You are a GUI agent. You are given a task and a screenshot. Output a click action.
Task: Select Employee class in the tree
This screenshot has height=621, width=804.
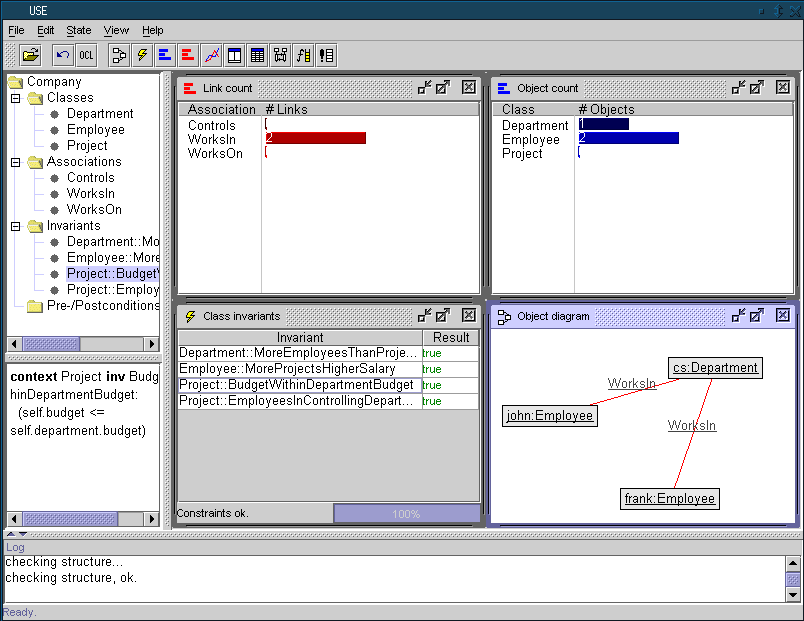95,130
